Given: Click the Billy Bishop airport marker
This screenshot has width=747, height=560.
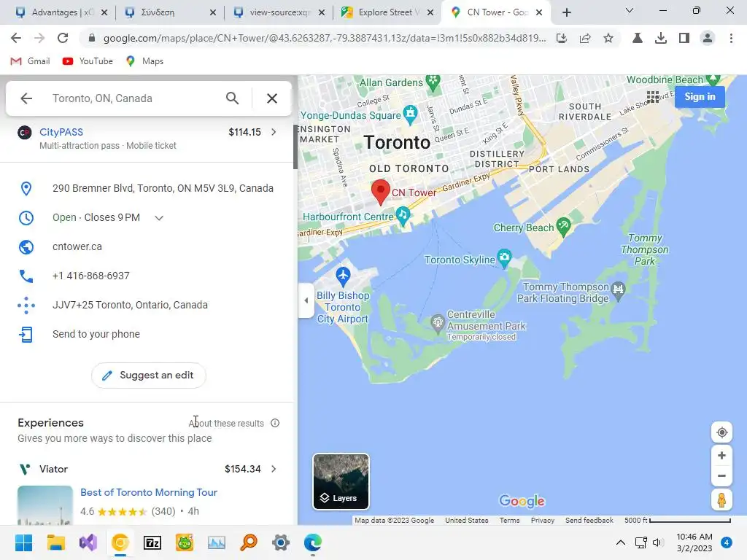Looking at the screenshot, I should 343,276.
